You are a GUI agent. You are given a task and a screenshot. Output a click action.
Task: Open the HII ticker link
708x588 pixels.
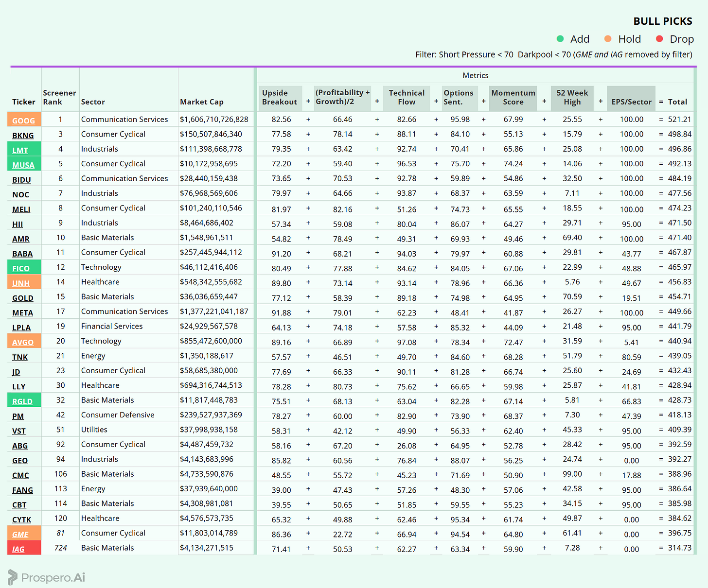18,224
